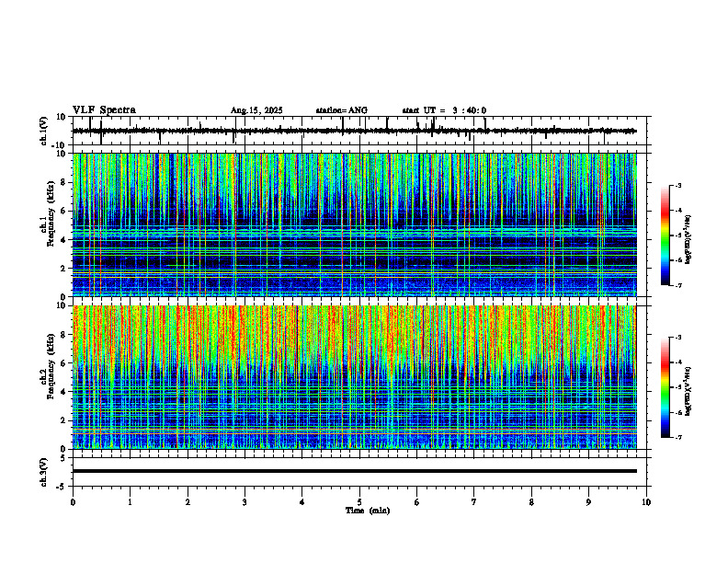Screen dimensions: 728x563
Task: Click the ch.1 spectrogram panel
Action: [x=354, y=224]
